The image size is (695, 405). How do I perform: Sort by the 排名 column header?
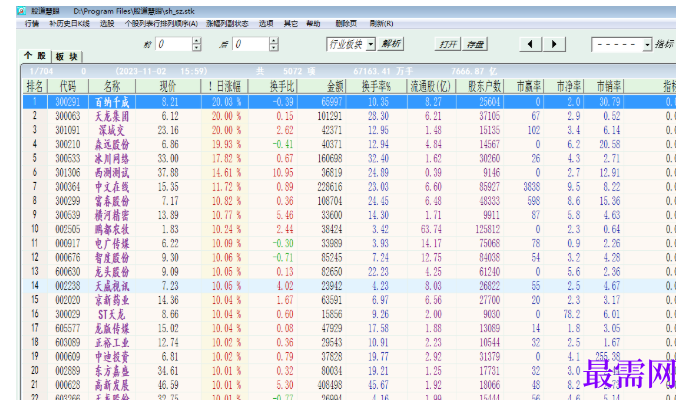tap(35, 86)
